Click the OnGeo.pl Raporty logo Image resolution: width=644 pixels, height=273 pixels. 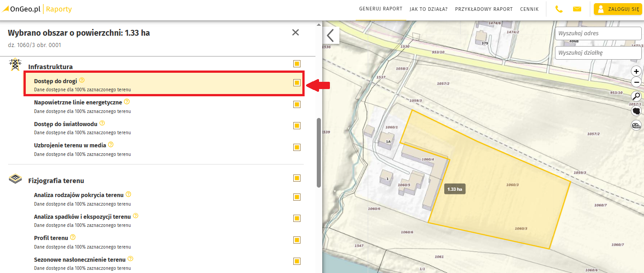pos(37,9)
